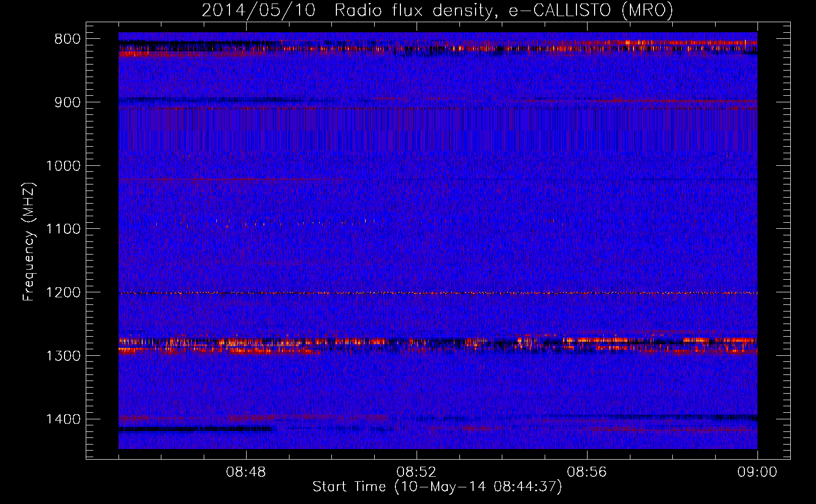Screen dimensions: 816x504
Task: Select the 'Frequency (MHz)' axis label
Action: 29,242
